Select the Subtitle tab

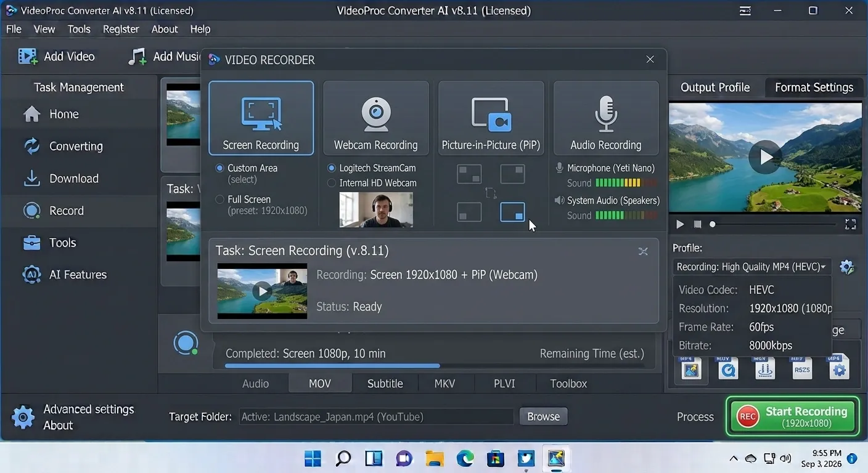click(385, 383)
